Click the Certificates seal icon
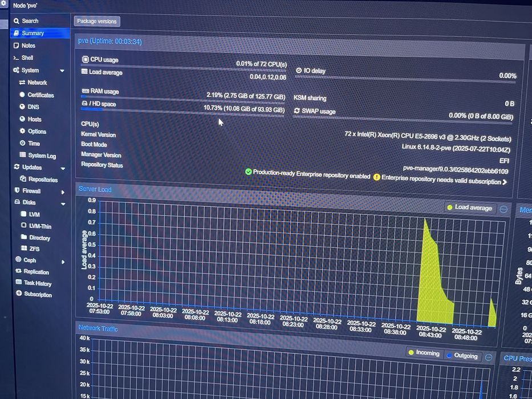This screenshot has height=399, width=532. pyautogui.click(x=22, y=95)
